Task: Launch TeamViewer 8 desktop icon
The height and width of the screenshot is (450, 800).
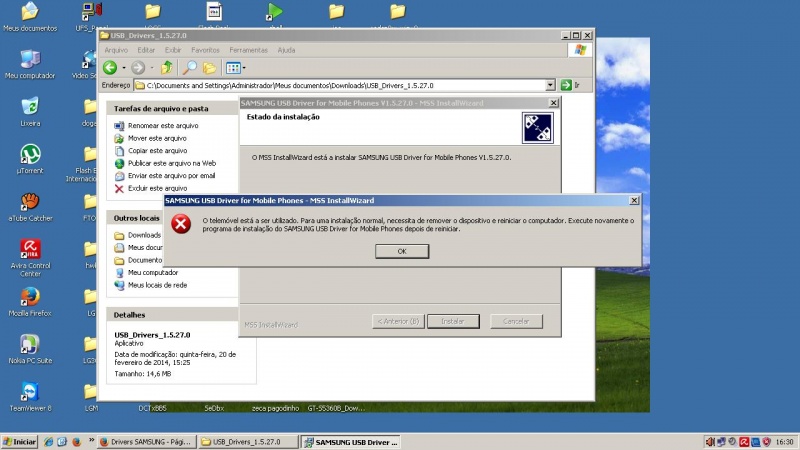Action: pyautogui.click(x=30, y=397)
